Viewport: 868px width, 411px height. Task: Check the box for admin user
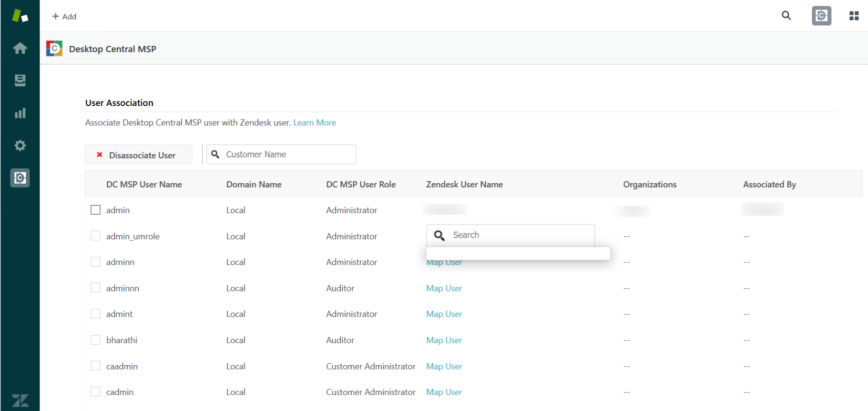coord(95,210)
